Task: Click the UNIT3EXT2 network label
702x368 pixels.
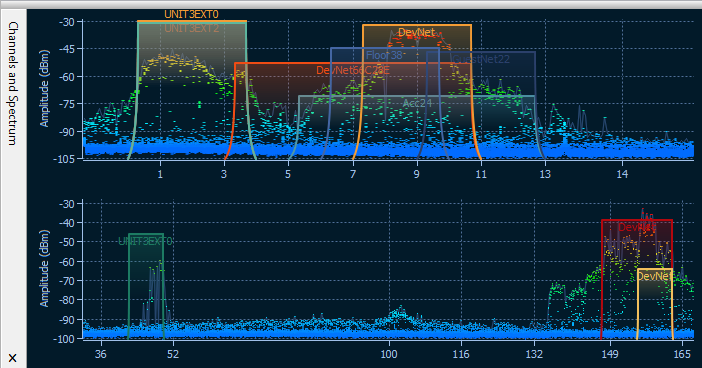Action: click(x=191, y=28)
